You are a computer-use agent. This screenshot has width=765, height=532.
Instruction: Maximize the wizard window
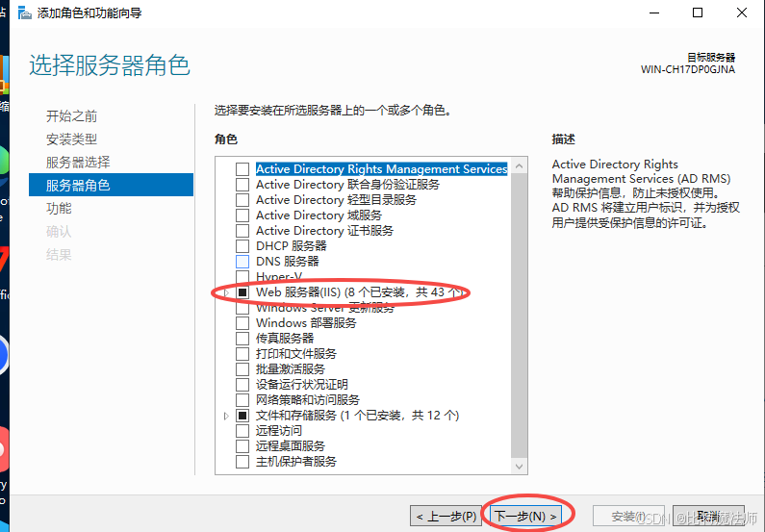click(698, 13)
